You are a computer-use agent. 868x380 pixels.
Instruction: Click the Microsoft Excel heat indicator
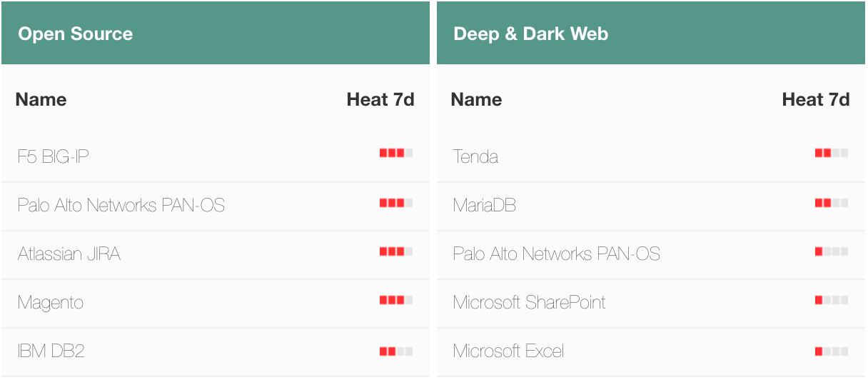click(x=832, y=351)
